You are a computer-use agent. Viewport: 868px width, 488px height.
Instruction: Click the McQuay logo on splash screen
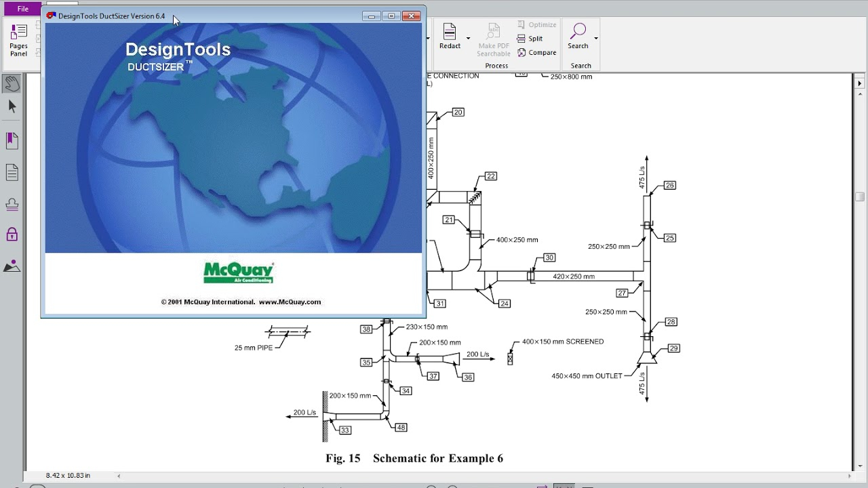239,272
